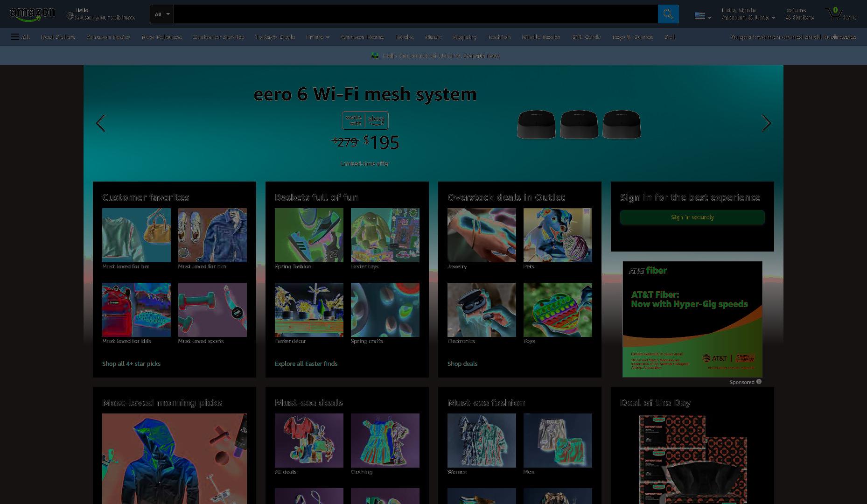Open the Toys outlet thumbnail
867x504 pixels.
pos(558,310)
